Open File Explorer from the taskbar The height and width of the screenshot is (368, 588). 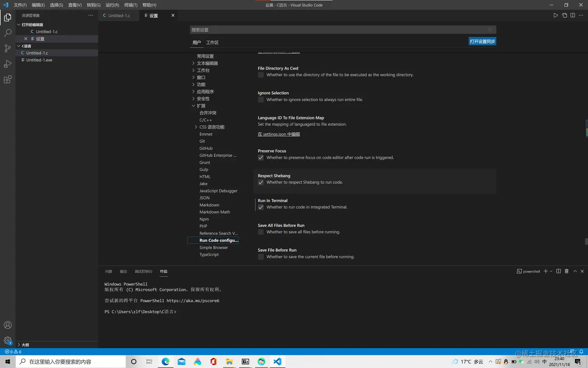229,362
